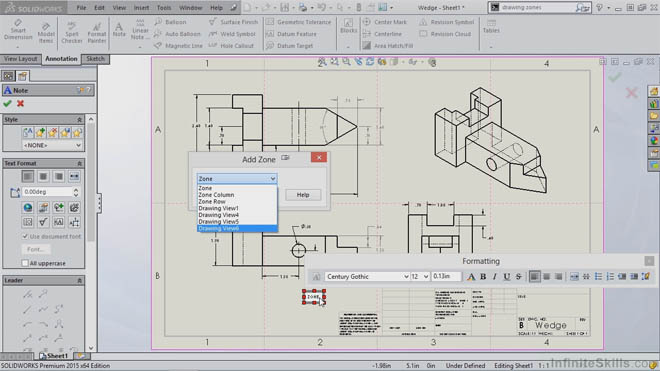Click the Help button in Add Zone
The width and height of the screenshot is (660, 371).
point(303,195)
